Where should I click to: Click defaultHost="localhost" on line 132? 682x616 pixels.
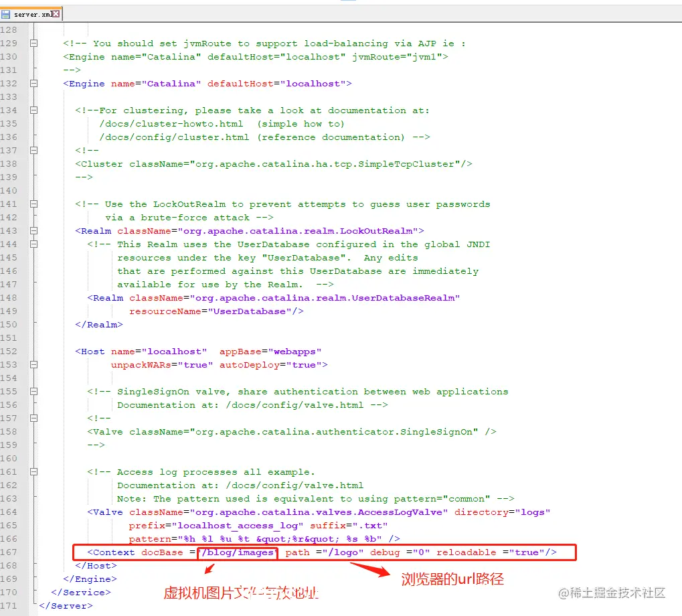tap(276, 84)
